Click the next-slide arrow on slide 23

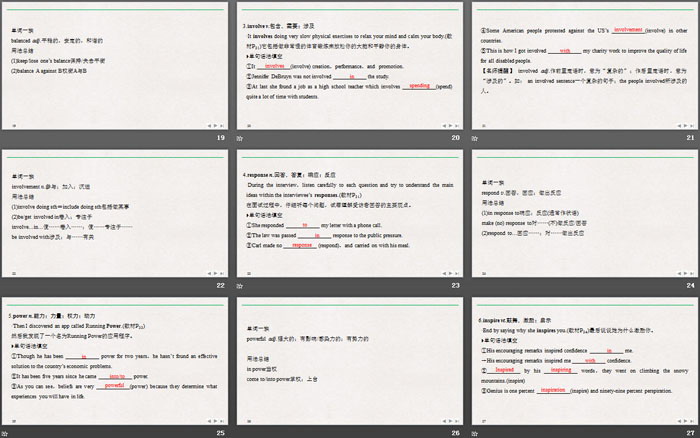[450, 273]
